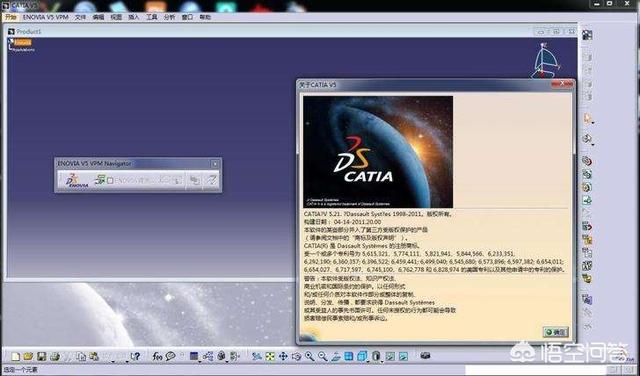Screen dimensions: 640x376
Task: Click the Swap Visible Space icon
Action: 403,356
